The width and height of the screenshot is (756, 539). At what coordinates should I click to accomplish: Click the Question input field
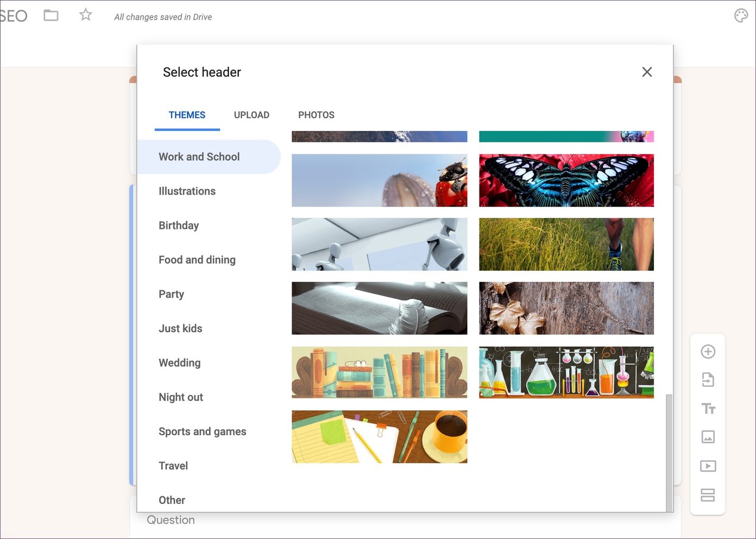click(x=171, y=520)
